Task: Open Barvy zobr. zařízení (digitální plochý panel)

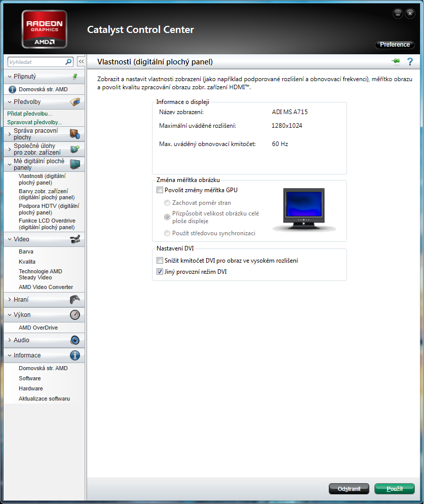Action: [x=47, y=194]
